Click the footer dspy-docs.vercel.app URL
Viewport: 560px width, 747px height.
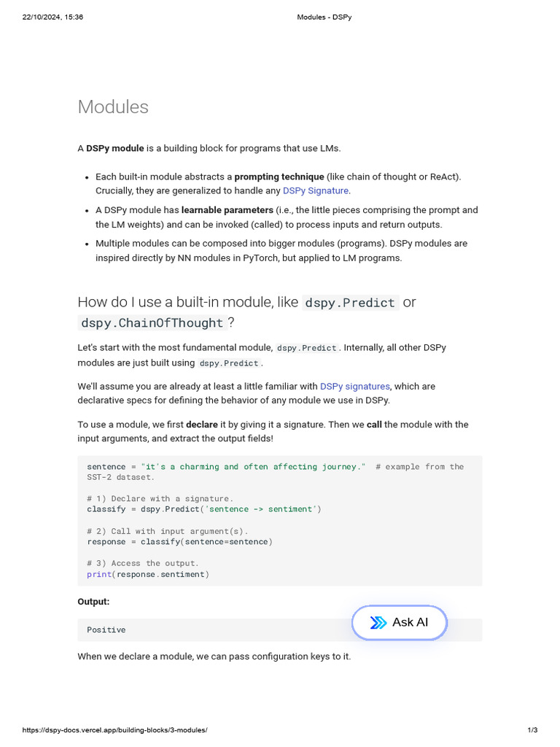(x=114, y=730)
